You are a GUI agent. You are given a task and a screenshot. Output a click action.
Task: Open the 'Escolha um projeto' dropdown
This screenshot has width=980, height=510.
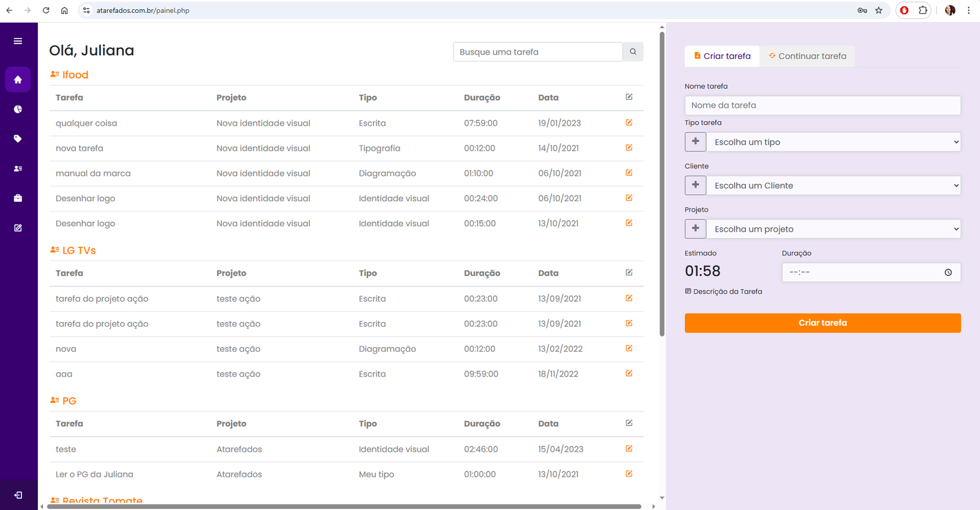(833, 229)
